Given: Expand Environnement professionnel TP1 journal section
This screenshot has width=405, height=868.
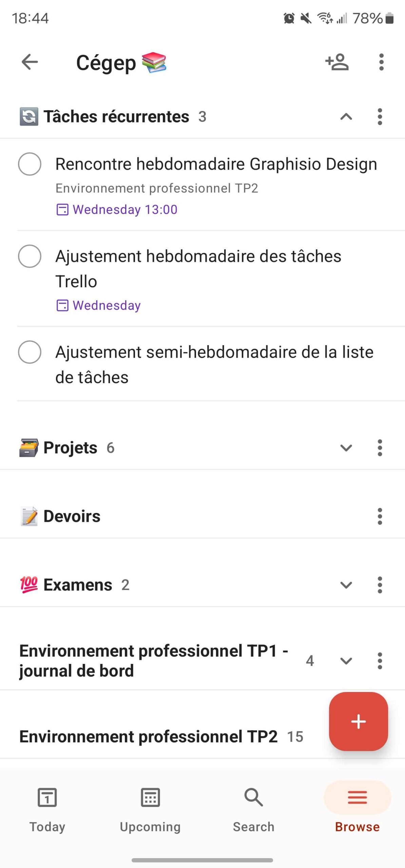Looking at the screenshot, I should (346, 661).
